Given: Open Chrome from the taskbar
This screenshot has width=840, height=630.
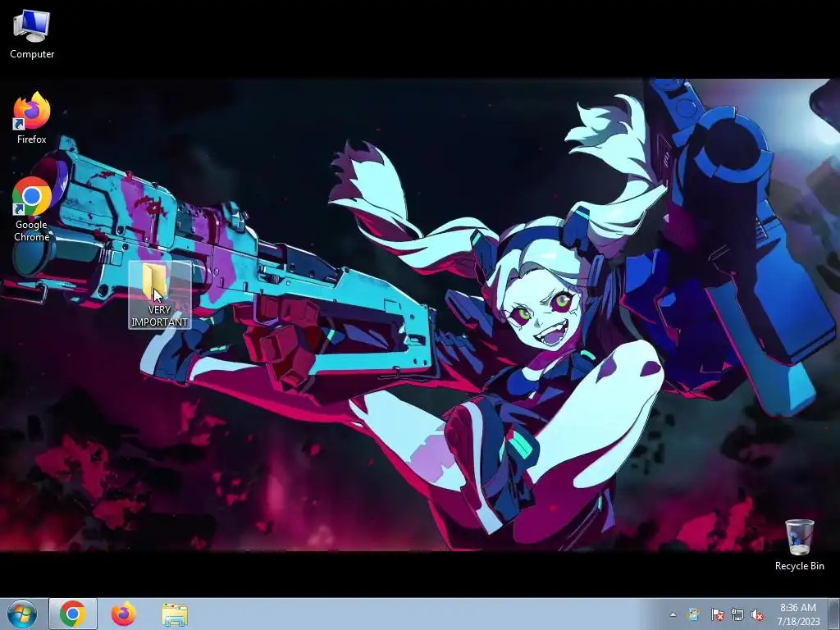Looking at the screenshot, I should [73, 614].
